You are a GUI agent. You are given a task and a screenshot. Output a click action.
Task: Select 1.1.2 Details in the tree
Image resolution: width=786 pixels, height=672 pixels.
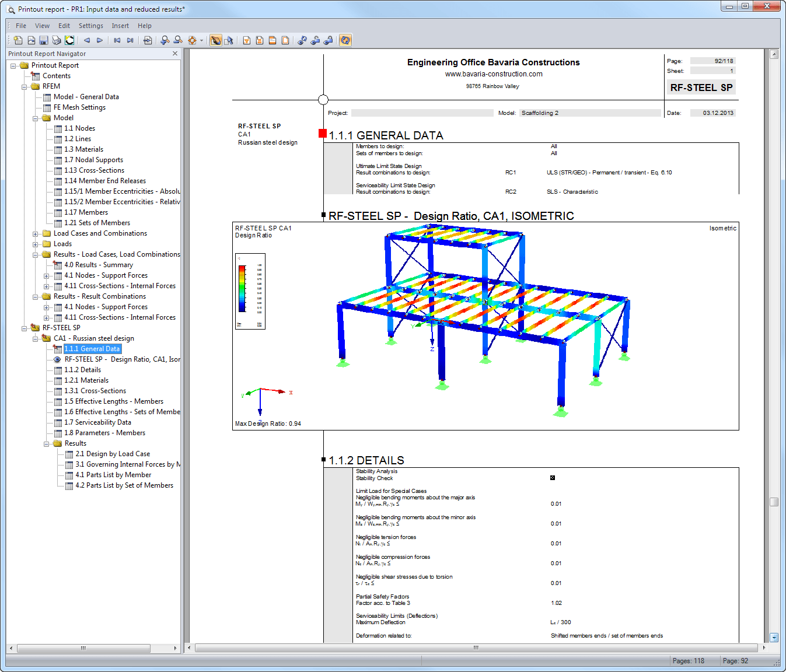point(82,370)
